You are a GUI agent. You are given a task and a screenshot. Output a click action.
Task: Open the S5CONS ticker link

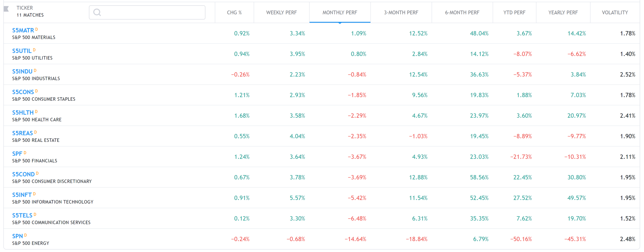[x=23, y=92]
